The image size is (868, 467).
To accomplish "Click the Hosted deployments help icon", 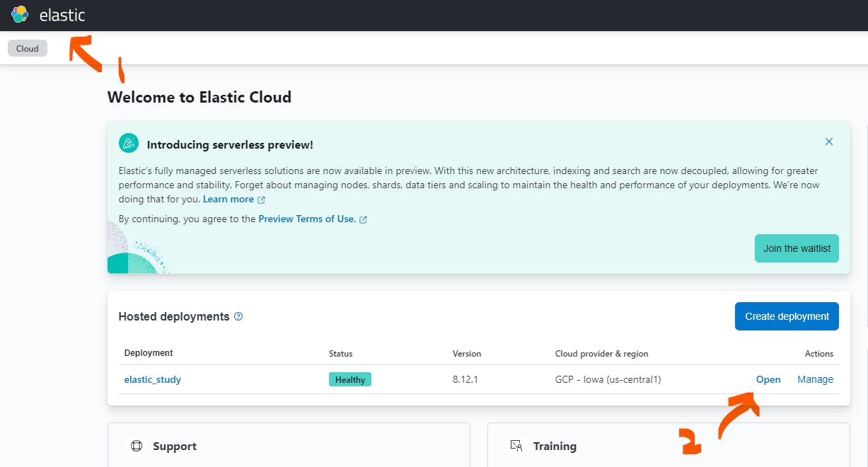I will point(238,316).
